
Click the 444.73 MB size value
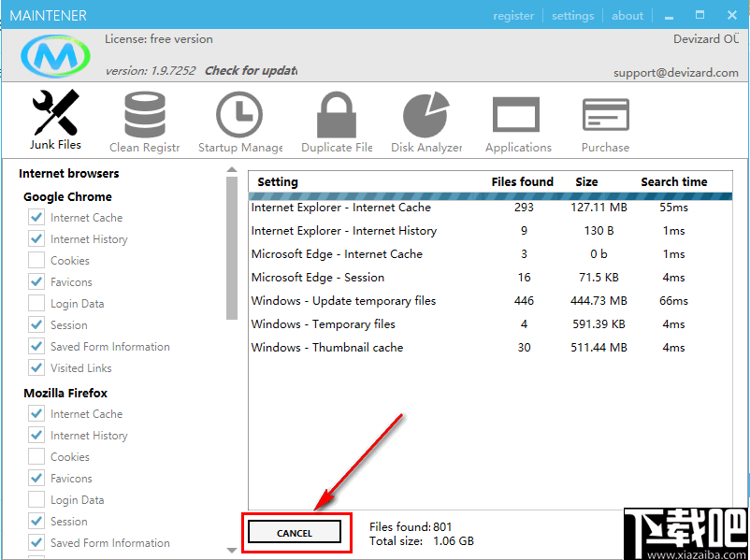599,301
